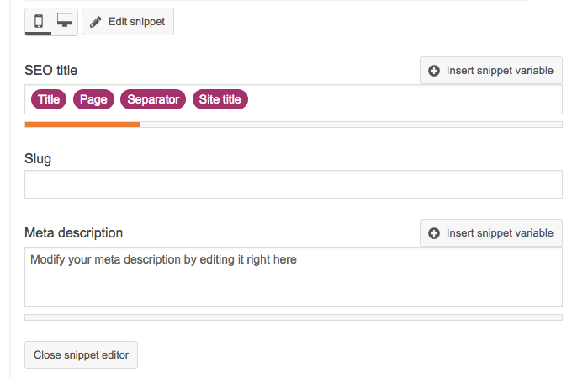Focus the Slug input field
This screenshot has height=378, width=588.
coord(293,184)
